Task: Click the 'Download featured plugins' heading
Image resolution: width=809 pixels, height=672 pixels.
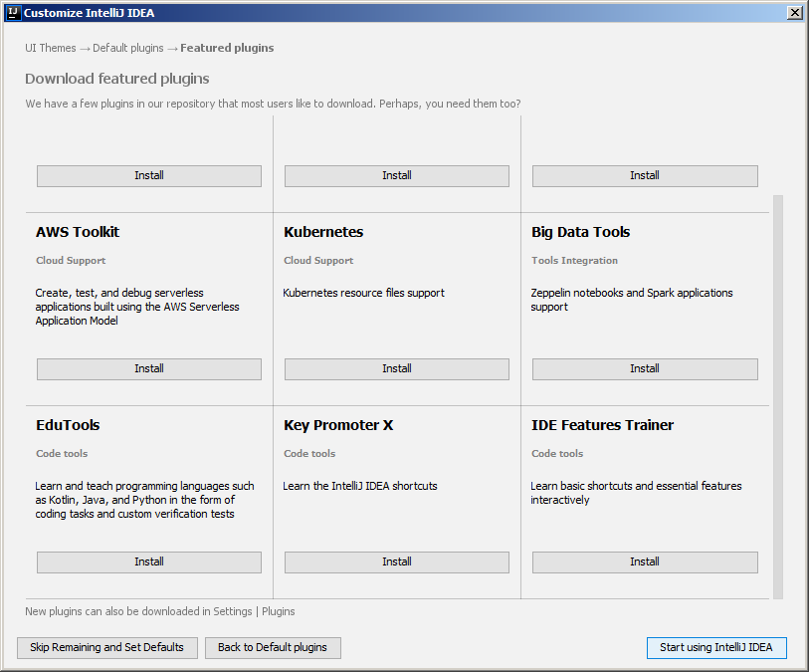Action: click(x=117, y=79)
